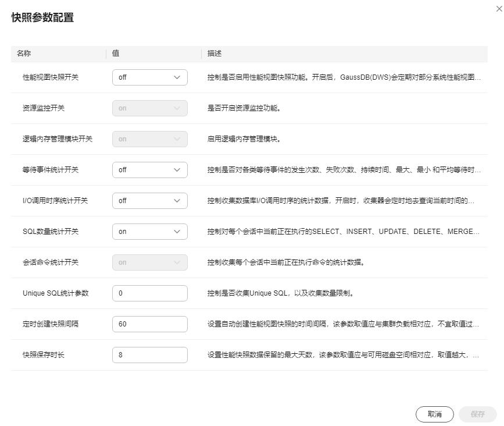Click the I/O调用时序 collection description text

tap(341, 201)
